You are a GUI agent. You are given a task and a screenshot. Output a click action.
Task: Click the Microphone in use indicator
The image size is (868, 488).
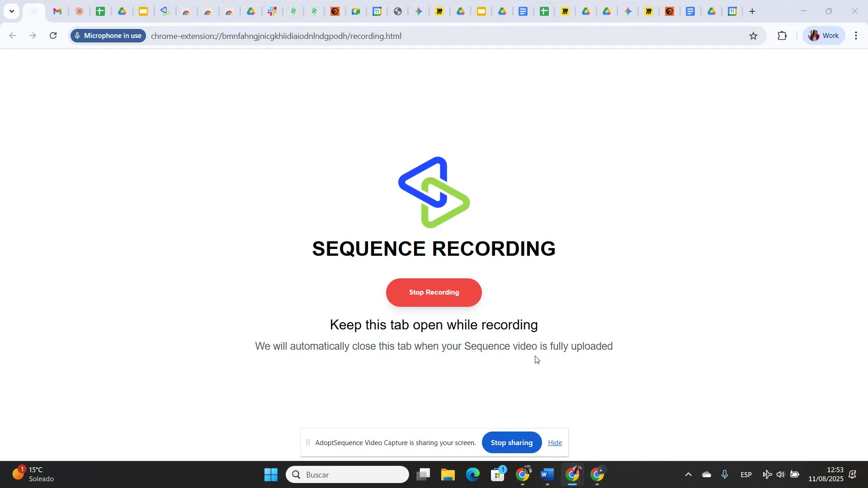click(108, 36)
